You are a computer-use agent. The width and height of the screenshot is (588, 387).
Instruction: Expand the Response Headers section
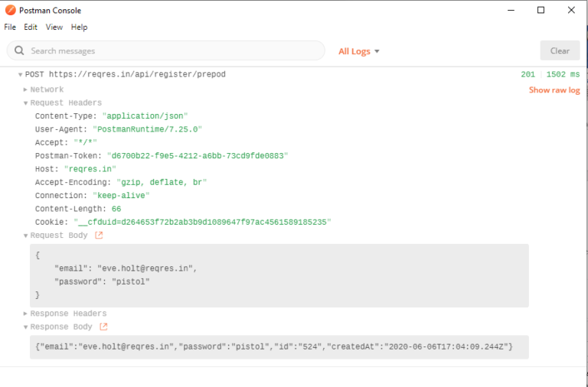click(x=25, y=314)
